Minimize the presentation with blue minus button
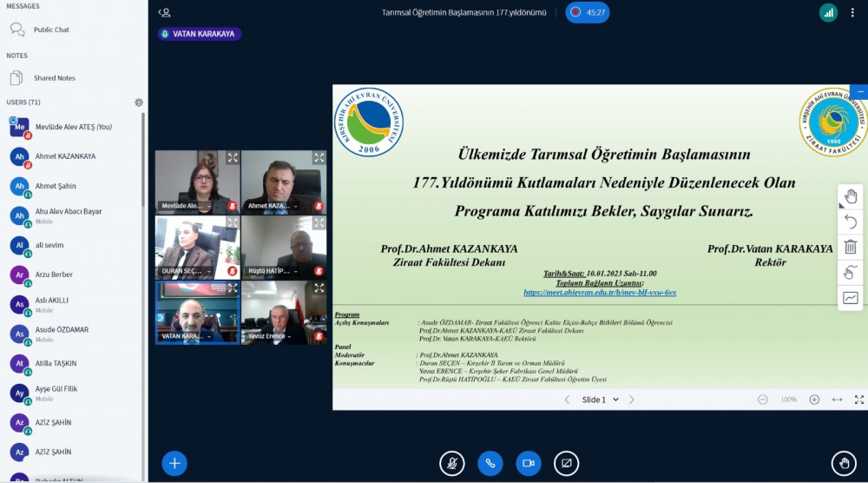 pyautogui.click(x=860, y=91)
